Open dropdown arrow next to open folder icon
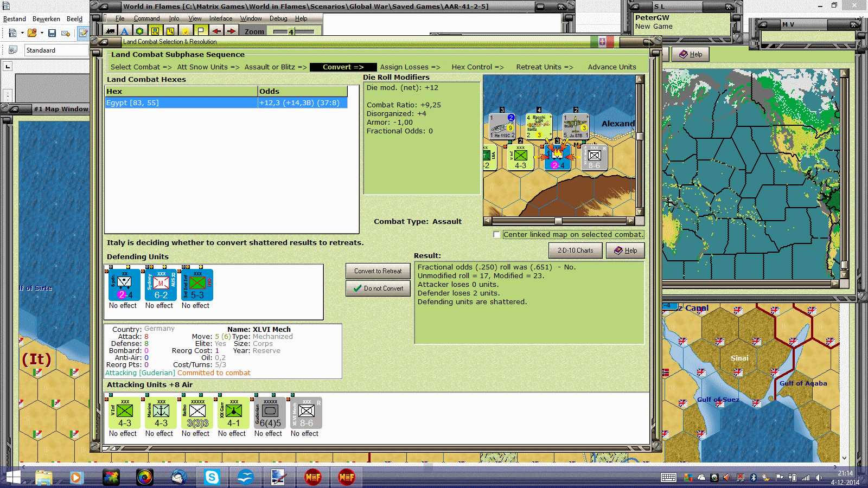 tap(41, 33)
